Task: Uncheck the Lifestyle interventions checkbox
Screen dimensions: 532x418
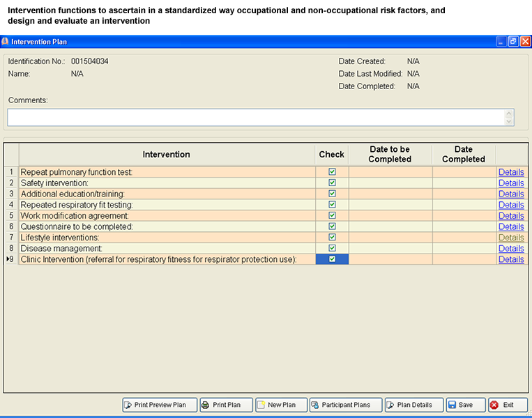Action: [x=332, y=238]
